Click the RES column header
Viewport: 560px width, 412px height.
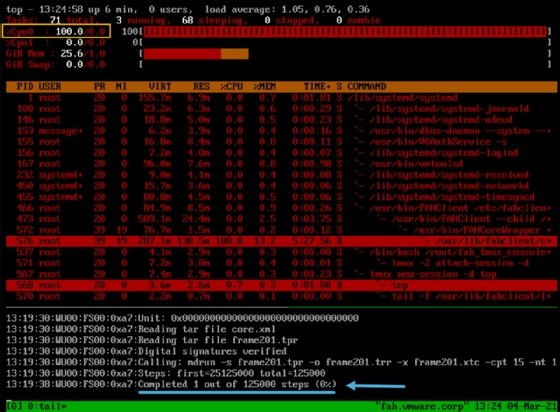coord(201,86)
